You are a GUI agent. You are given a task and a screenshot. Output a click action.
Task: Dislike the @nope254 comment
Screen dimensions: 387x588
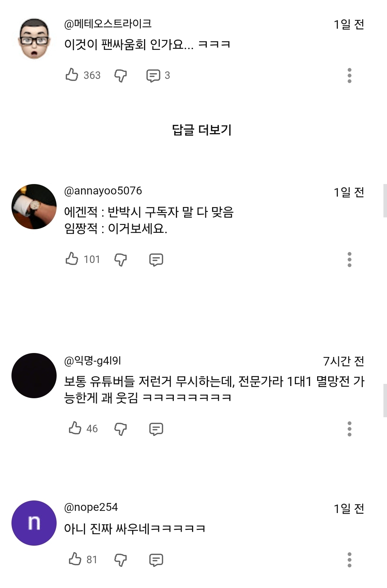[x=120, y=560]
